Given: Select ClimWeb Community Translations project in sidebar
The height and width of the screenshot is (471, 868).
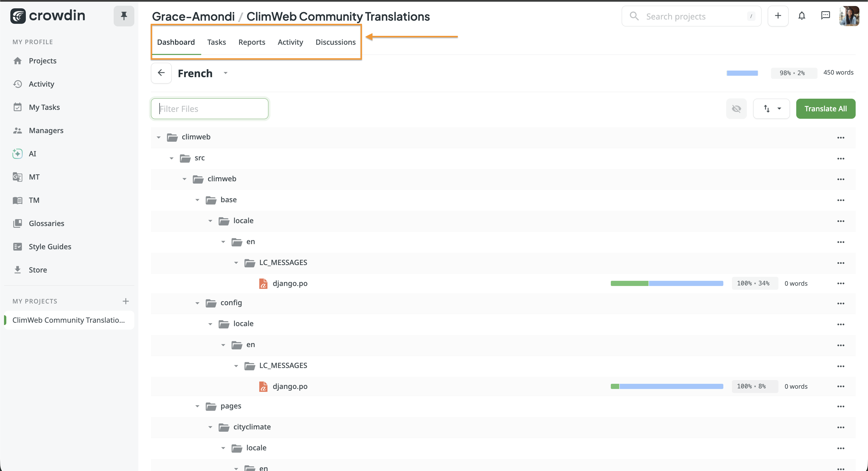Looking at the screenshot, I should point(69,320).
